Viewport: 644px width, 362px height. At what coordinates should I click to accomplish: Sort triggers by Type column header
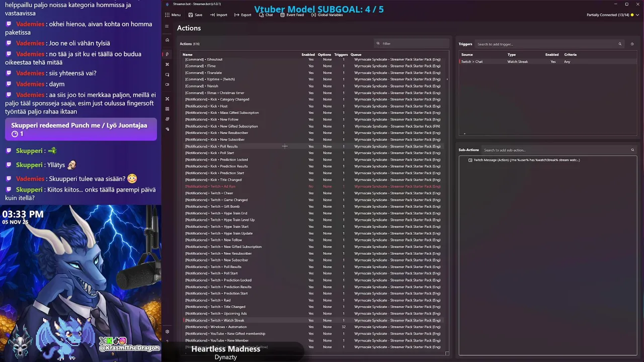[511, 54]
